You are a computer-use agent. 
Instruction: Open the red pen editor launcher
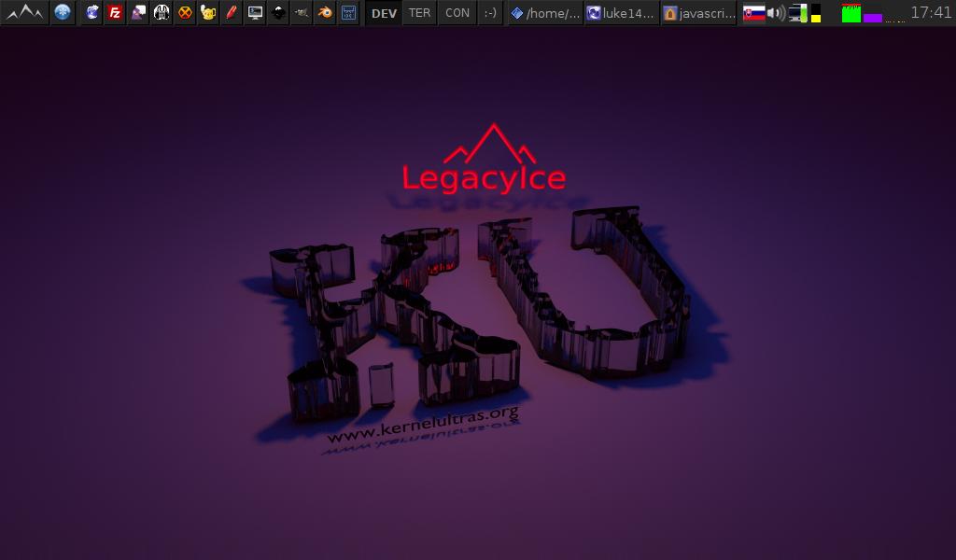click(x=232, y=12)
